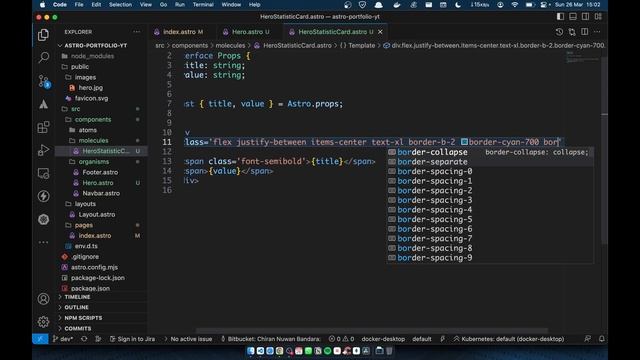
Task: Open the Extensions view icon
Action: 43,127
